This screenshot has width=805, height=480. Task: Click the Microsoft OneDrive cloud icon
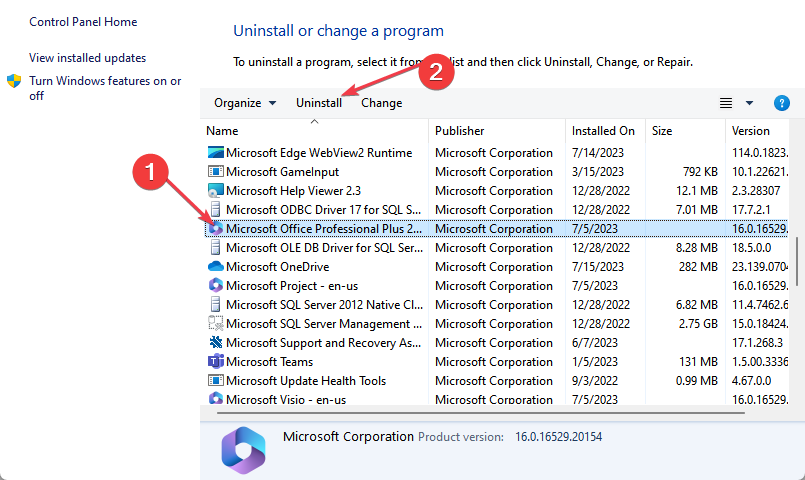coord(215,267)
